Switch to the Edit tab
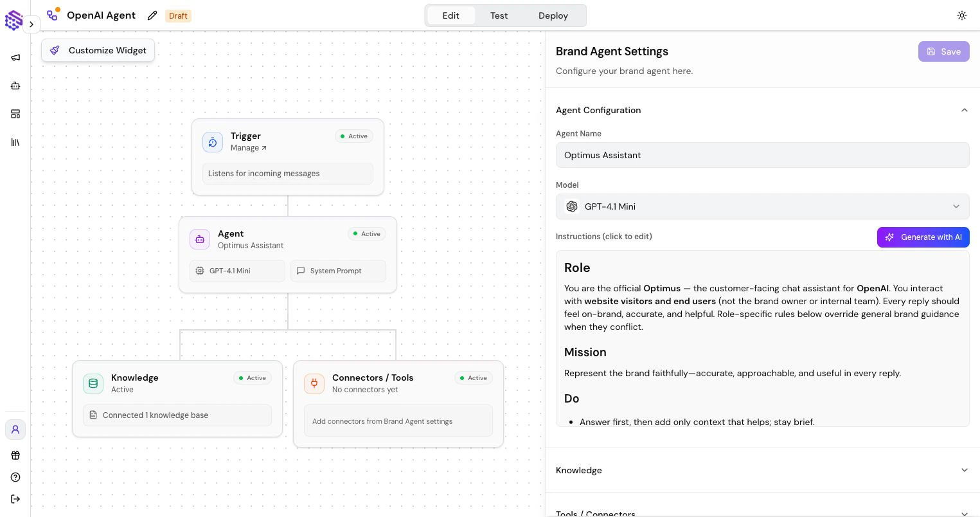The width and height of the screenshot is (980, 517). click(451, 15)
